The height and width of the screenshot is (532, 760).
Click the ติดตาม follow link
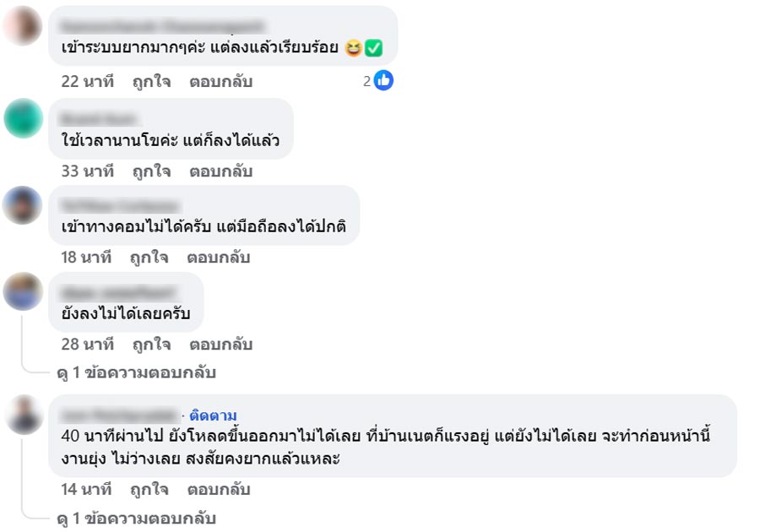213,415
